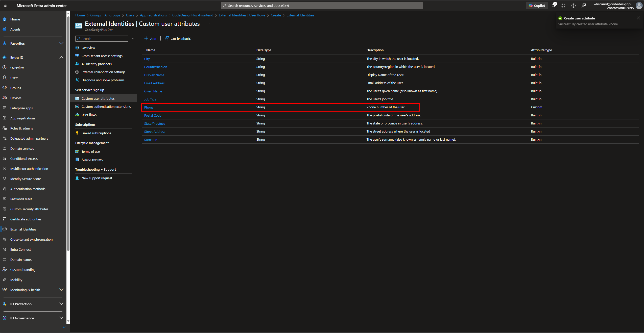
Task: Click the global search resources field
Action: coord(322,6)
